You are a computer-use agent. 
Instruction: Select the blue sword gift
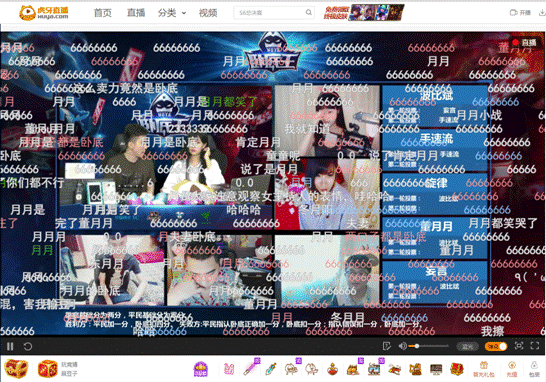271,369
